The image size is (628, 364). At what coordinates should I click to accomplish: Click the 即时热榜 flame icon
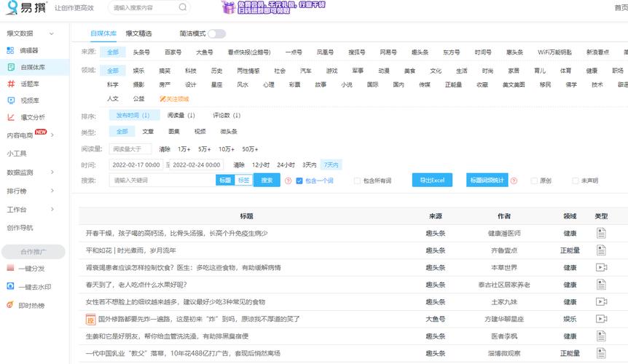point(10,305)
